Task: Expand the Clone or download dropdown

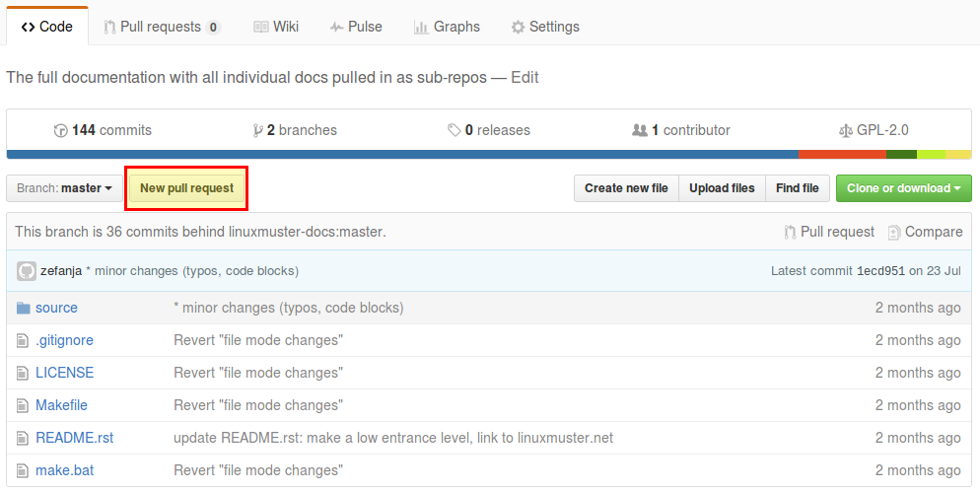Action: click(x=904, y=188)
